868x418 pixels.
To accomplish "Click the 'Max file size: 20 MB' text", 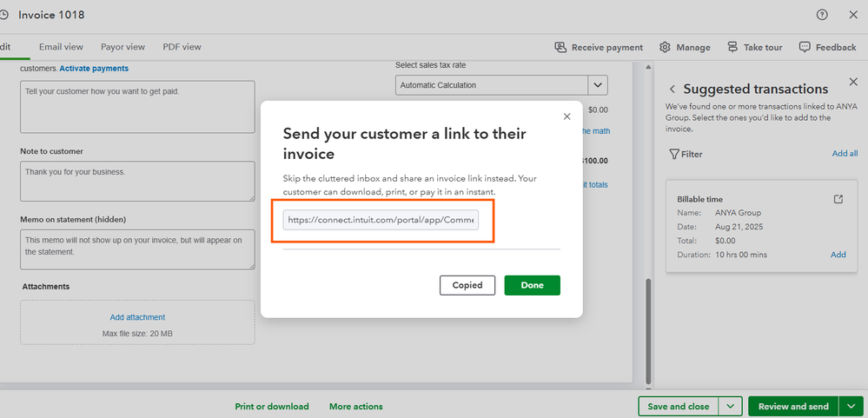I will click(x=137, y=334).
